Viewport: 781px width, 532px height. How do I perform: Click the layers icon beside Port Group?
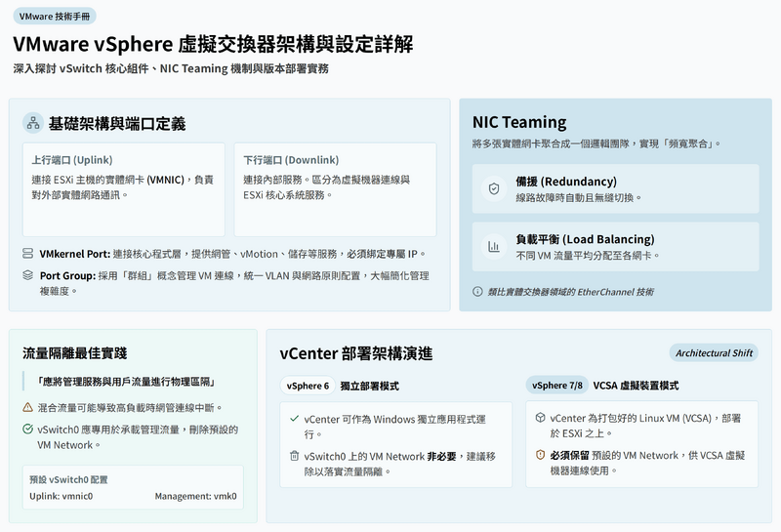[x=28, y=275]
